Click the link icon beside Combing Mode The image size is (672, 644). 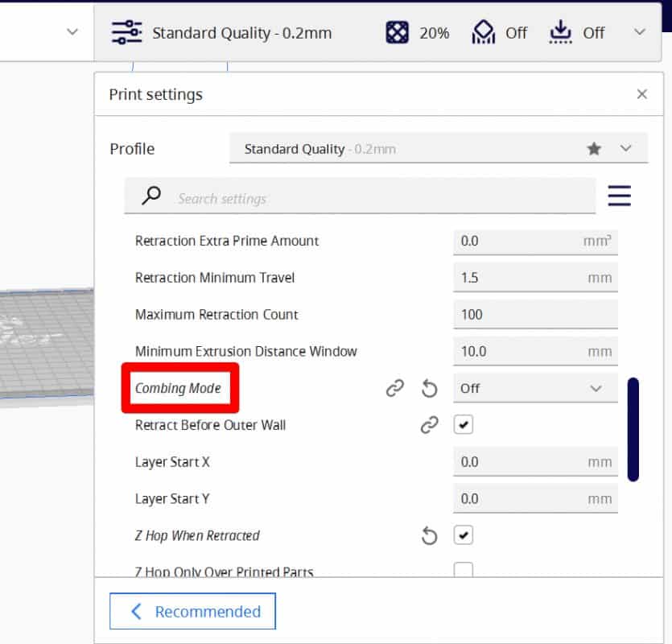[394, 388]
